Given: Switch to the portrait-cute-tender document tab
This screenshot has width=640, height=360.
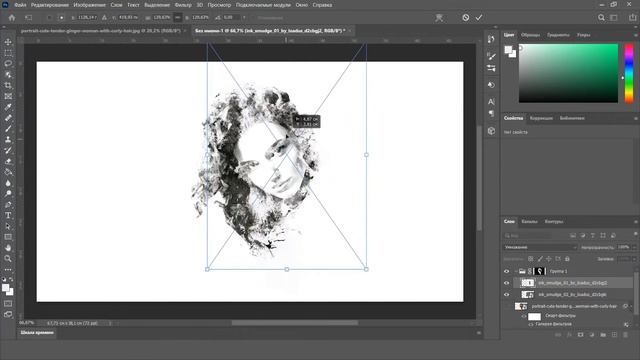Looking at the screenshot, I should pos(100,31).
